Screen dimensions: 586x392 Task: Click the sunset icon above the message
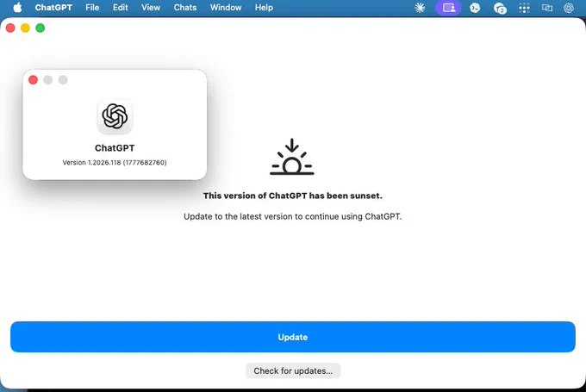[292, 157]
